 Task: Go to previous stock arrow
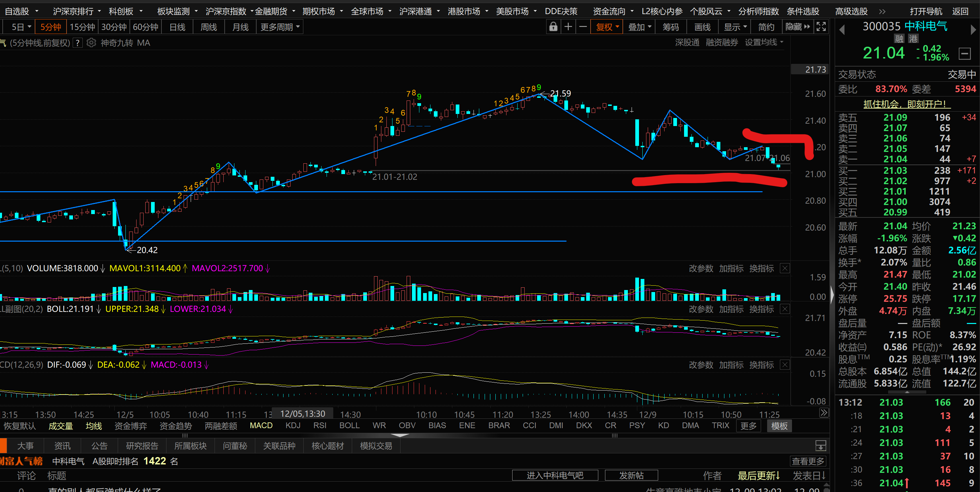click(x=842, y=29)
